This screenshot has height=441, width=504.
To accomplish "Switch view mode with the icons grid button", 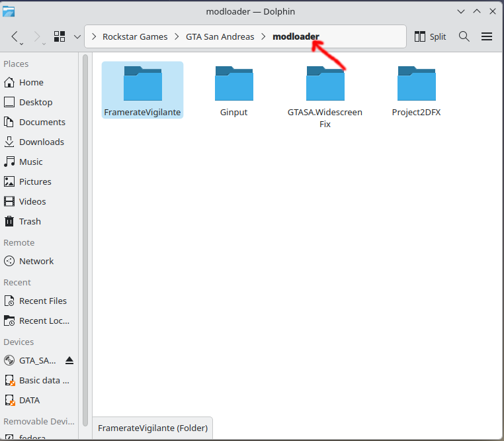I will 60,36.
